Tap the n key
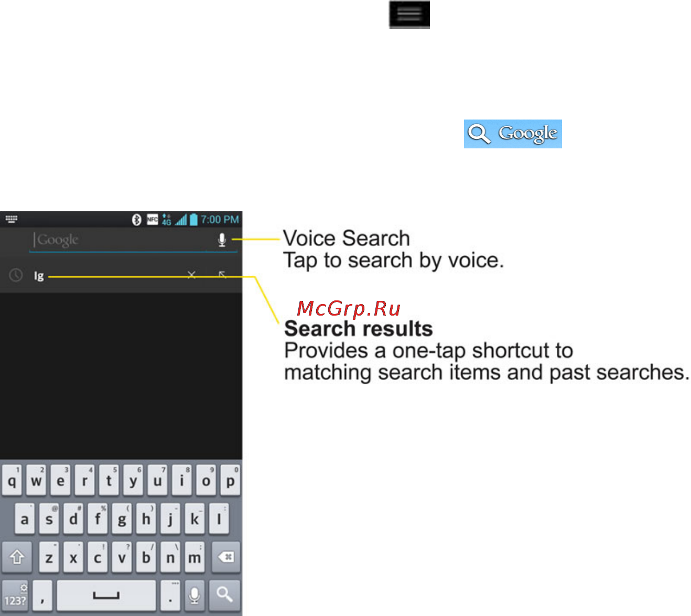691x616 pixels. 170,557
